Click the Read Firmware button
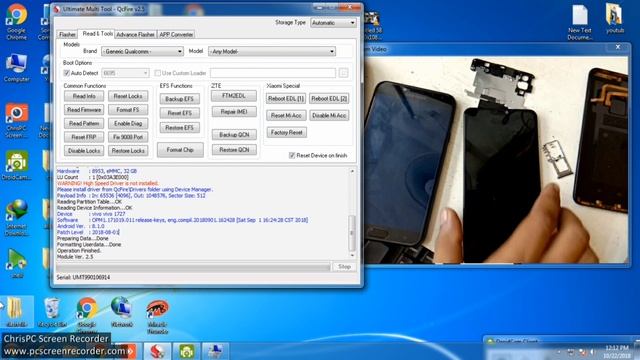The width and height of the screenshot is (640, 360). click(x=84, y=110)
